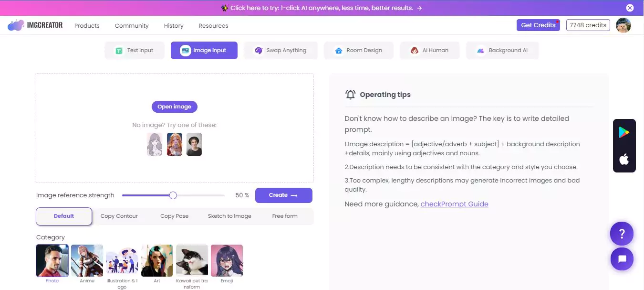The height and width of the screenshot is (290, 644).
Task: Click the IMGCREATOR logo
Action: point(35,25)
